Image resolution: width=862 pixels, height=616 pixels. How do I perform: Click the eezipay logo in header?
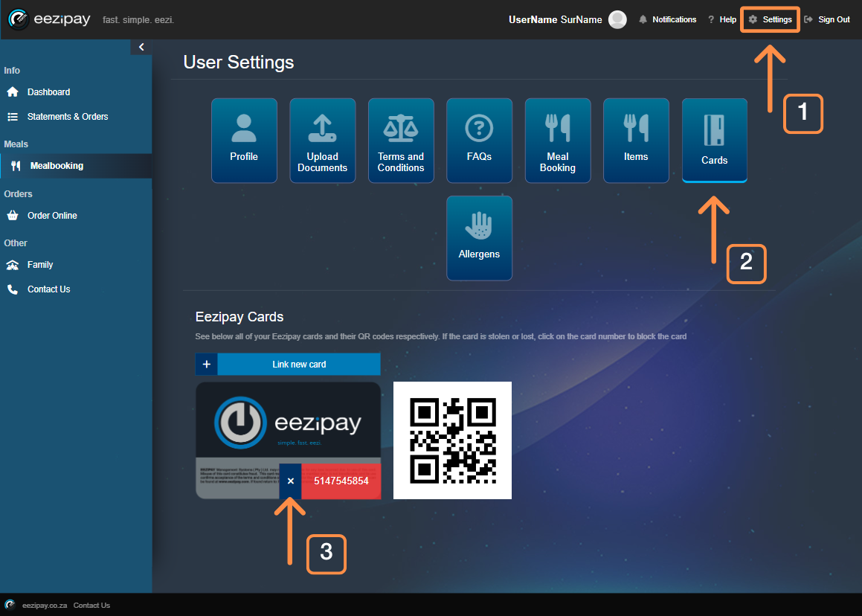click(x=49, y=19)
